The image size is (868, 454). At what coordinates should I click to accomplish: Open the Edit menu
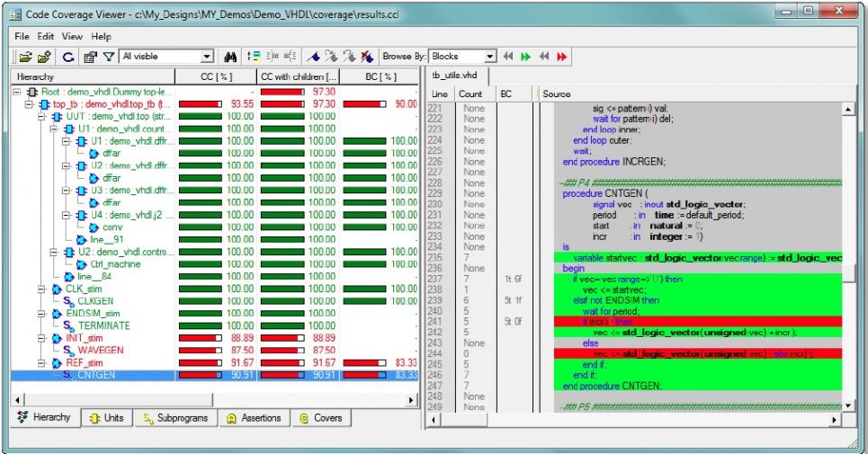45,37
